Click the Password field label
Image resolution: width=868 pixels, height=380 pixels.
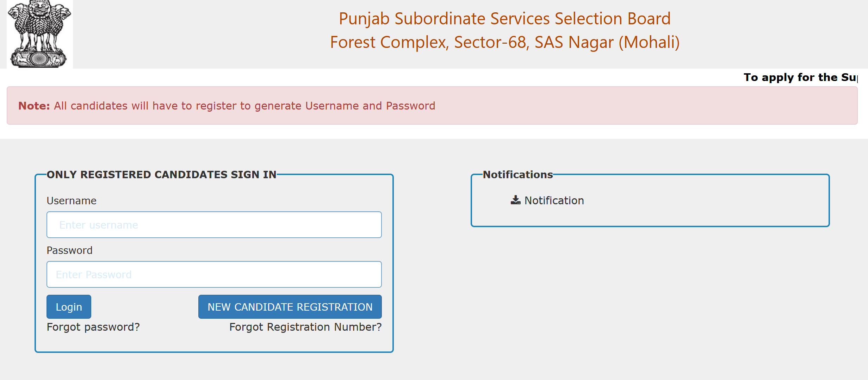click(69, 250)
